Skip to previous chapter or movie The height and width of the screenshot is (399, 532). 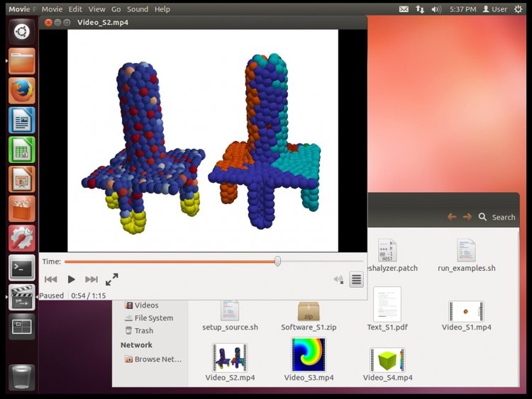51,279
